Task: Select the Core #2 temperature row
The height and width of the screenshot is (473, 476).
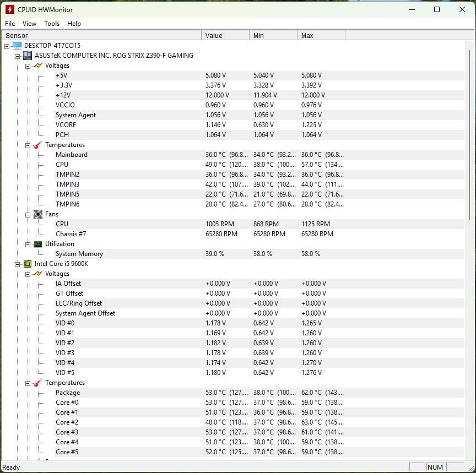Action: click(x=259, y=422)
